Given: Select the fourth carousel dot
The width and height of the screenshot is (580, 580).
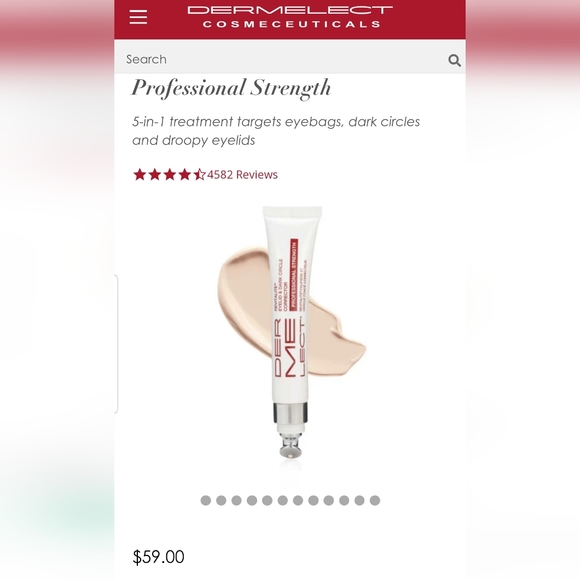Looking at the screenshot, I should coord(252,500).
